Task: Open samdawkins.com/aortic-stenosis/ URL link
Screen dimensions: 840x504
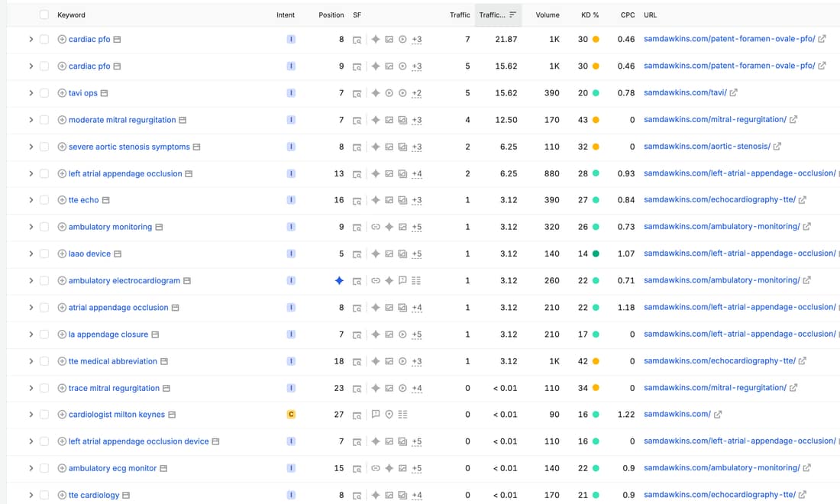Action: tap(706, 146)
